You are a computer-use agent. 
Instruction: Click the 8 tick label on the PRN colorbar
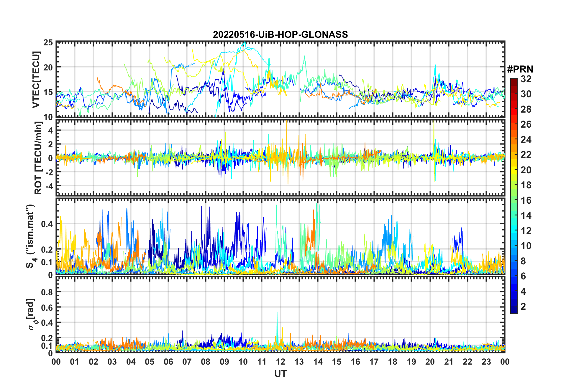523,261
